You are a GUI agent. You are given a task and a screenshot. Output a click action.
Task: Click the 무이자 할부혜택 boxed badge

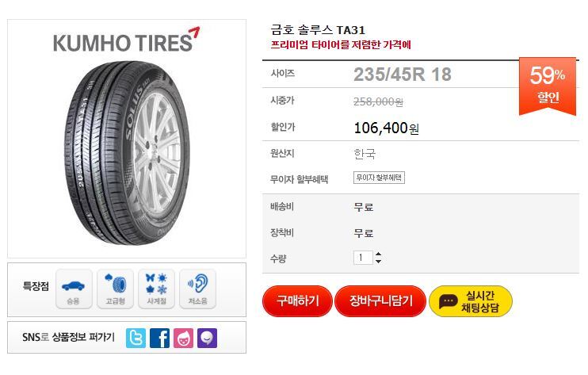click(x=379, y=178)
